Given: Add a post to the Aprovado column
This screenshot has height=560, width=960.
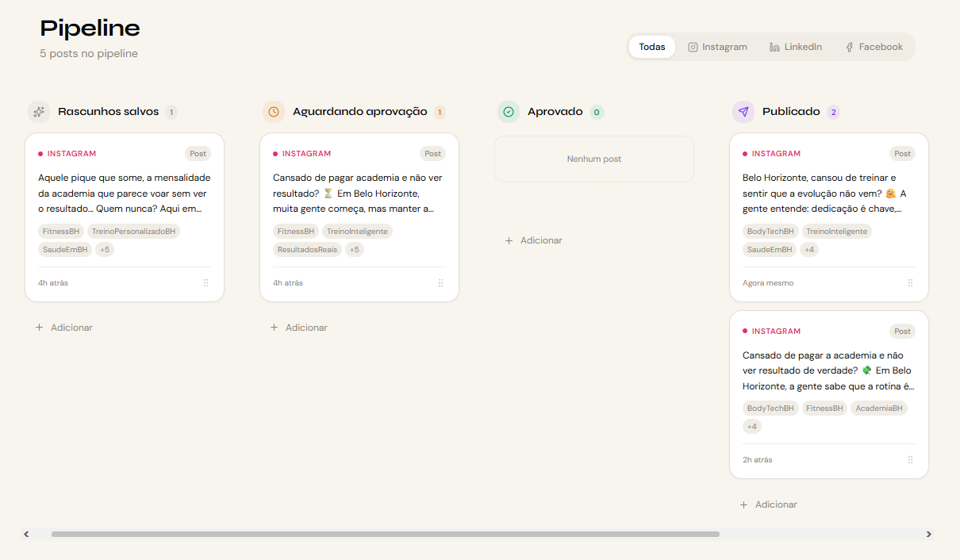Looking at the screenshot, I should 534,240.
